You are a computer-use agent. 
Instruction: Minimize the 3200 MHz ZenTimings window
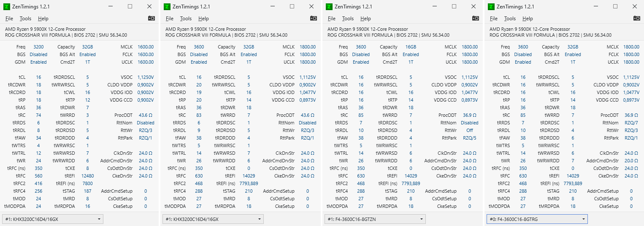coord(111,6)
